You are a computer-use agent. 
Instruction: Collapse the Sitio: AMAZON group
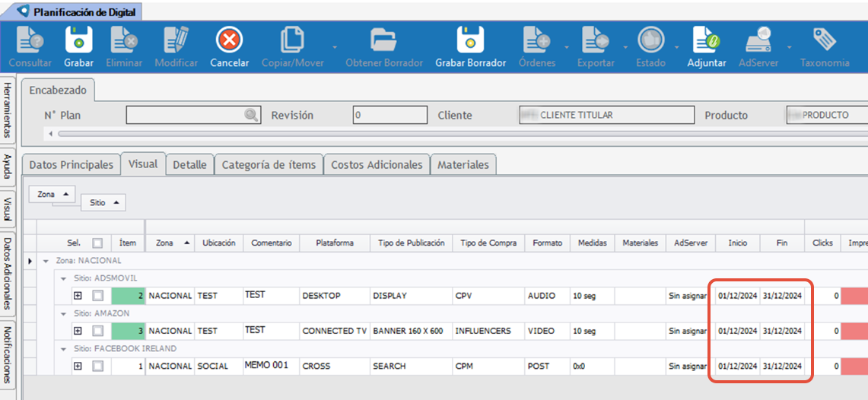[64, 313]
